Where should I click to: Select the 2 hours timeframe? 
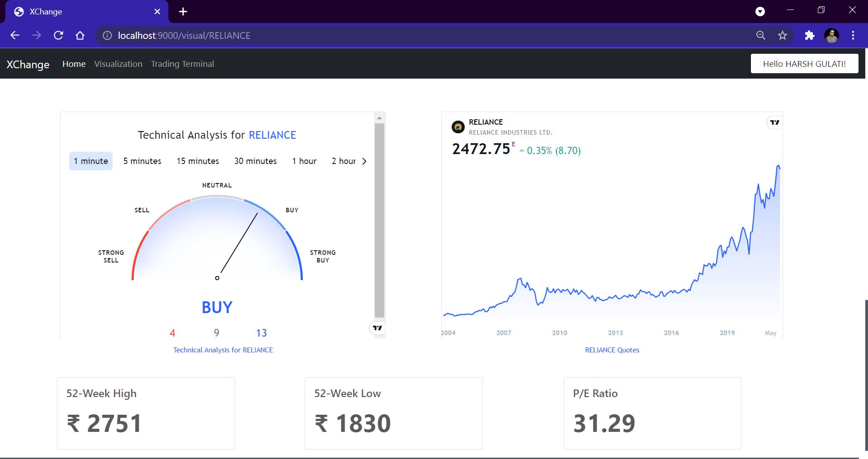pyautogui.click(x=344, y=161)
